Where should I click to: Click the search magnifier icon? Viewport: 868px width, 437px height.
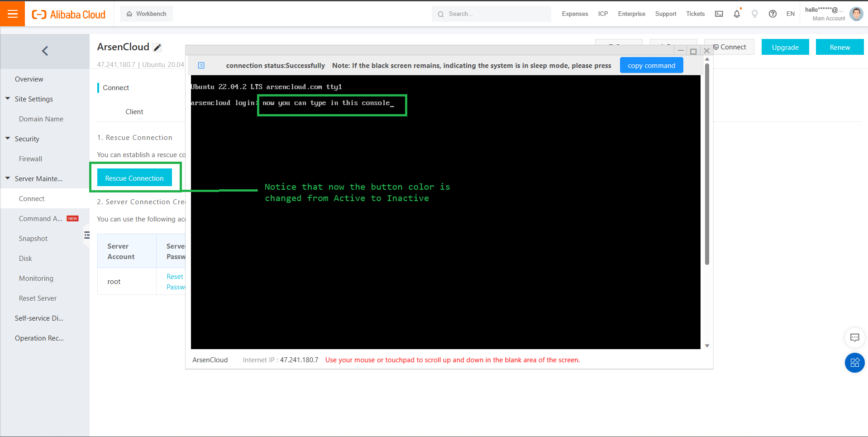coord(440,14)
